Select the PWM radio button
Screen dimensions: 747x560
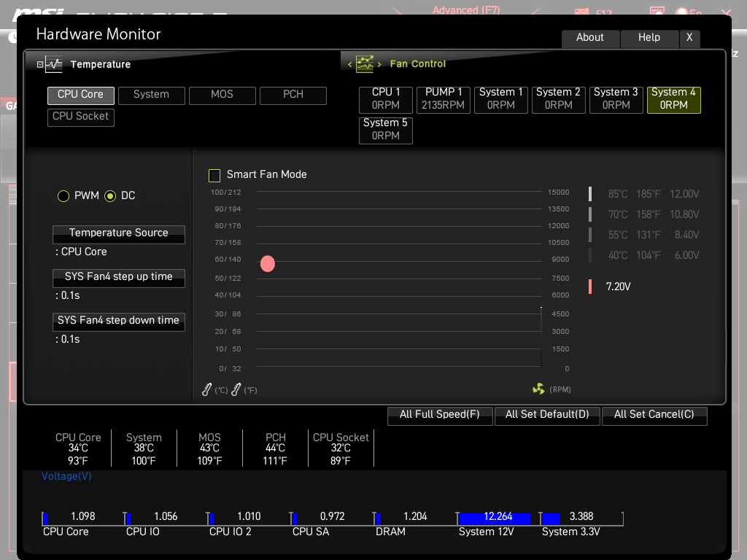(63, 195)
